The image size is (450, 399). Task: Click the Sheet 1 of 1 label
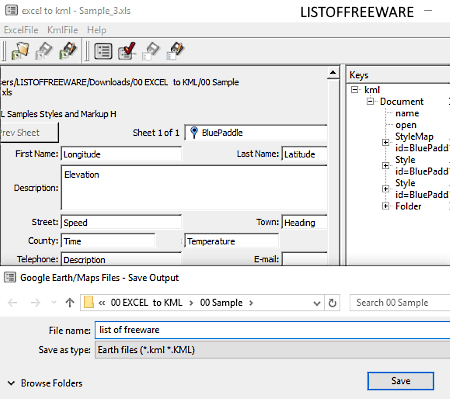click(156, 133)
